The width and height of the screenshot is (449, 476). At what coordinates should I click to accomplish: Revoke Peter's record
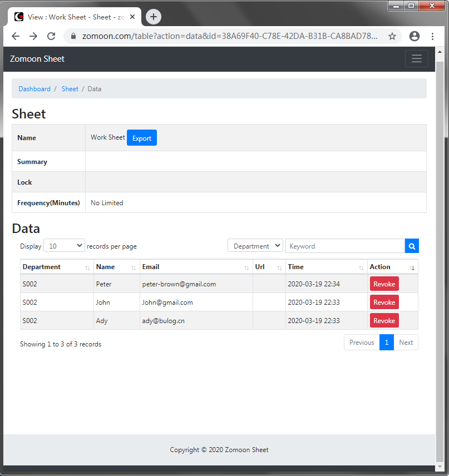384,284
